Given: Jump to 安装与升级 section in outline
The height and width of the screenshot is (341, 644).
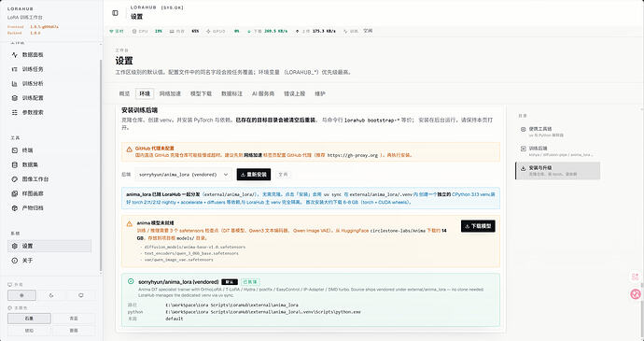Looking at the screenshot, I should click(557, 171).
